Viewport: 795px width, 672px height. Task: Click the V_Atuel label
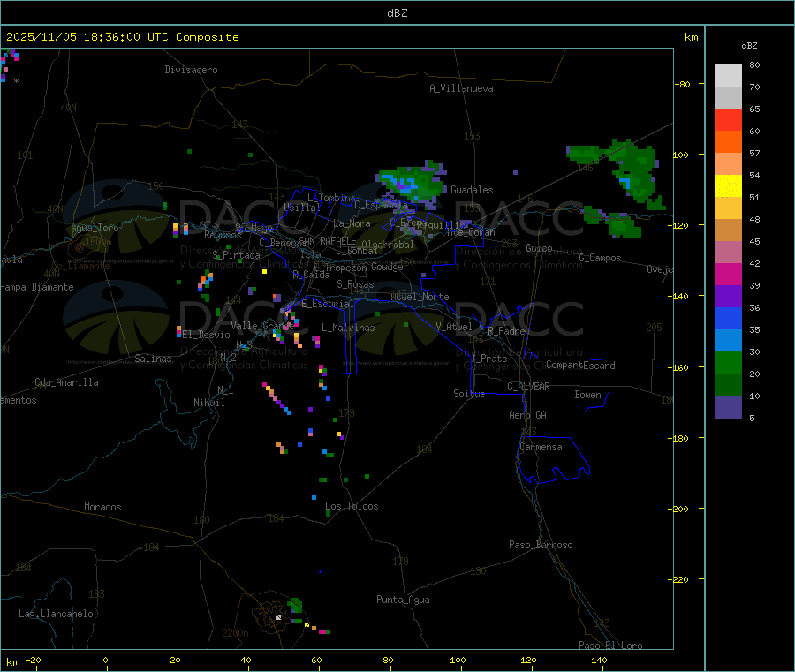454,327
